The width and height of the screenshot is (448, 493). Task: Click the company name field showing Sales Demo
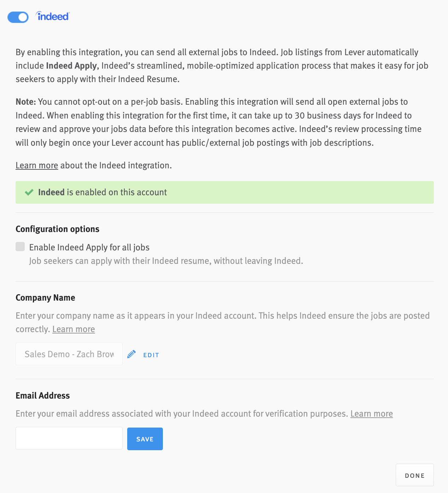tap(69, 354)
